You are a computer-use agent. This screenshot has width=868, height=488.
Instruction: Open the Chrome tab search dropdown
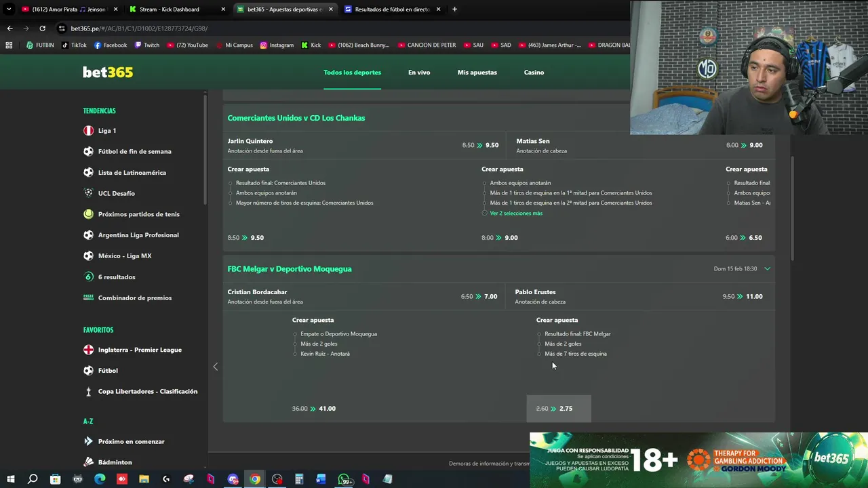pos(9,9)
